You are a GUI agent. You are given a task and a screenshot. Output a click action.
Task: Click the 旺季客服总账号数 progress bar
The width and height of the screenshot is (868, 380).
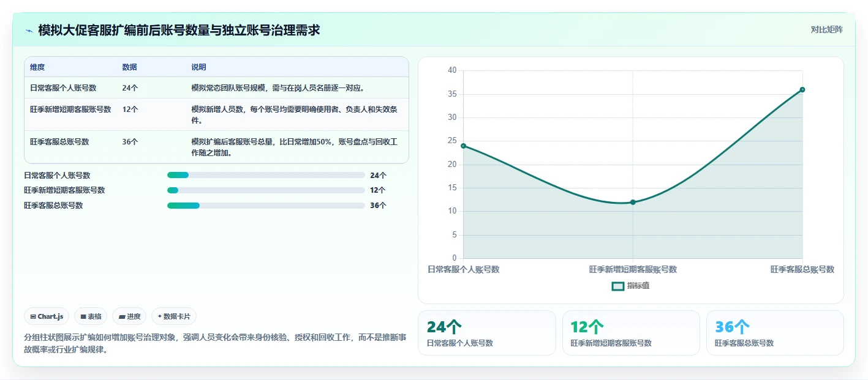[266, 206]
